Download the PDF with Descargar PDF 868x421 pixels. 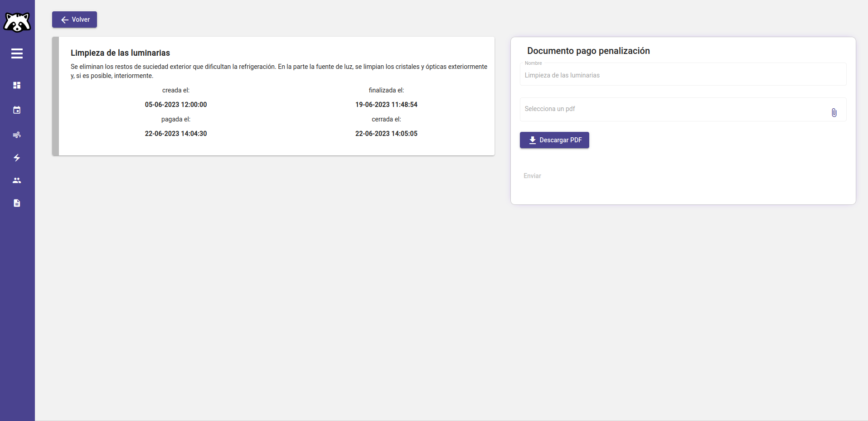554,140
